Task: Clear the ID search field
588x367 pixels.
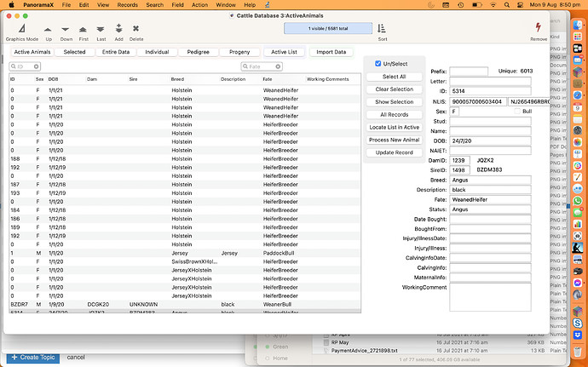Action: [36, 66]
